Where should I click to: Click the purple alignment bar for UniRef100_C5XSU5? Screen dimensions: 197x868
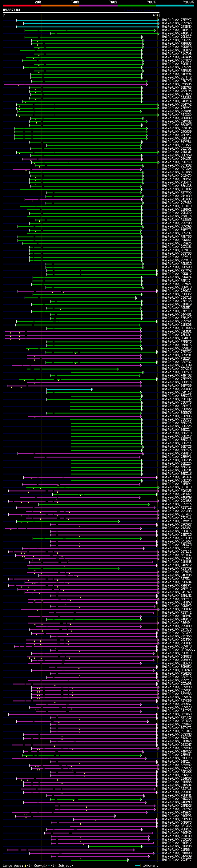pos(75,84)
